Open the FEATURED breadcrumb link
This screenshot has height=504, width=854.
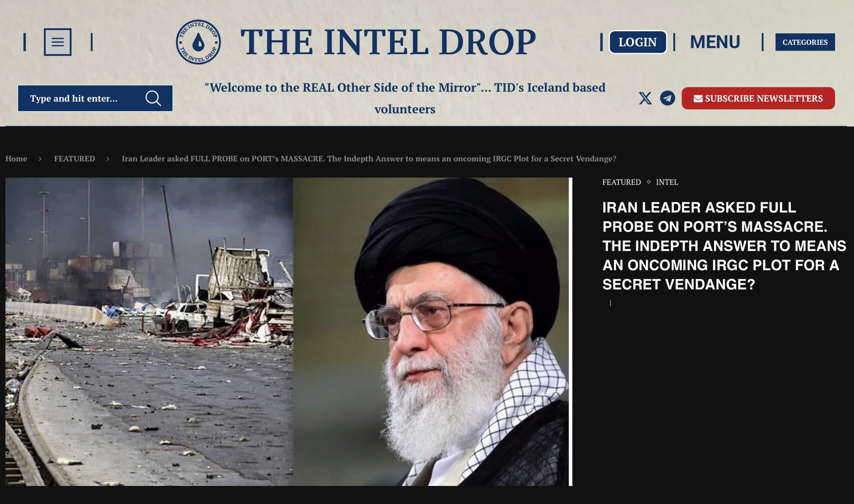[74, 158]
